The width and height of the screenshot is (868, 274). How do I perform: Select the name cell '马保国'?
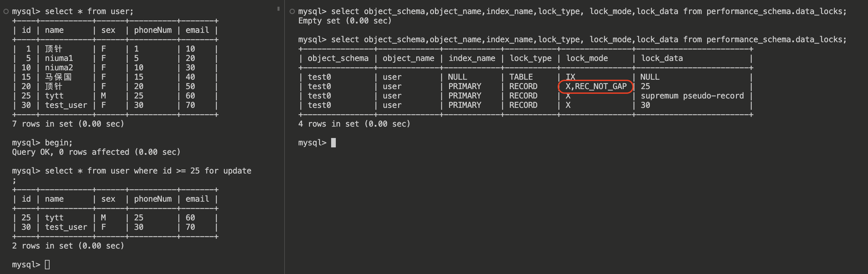(58, 77)
